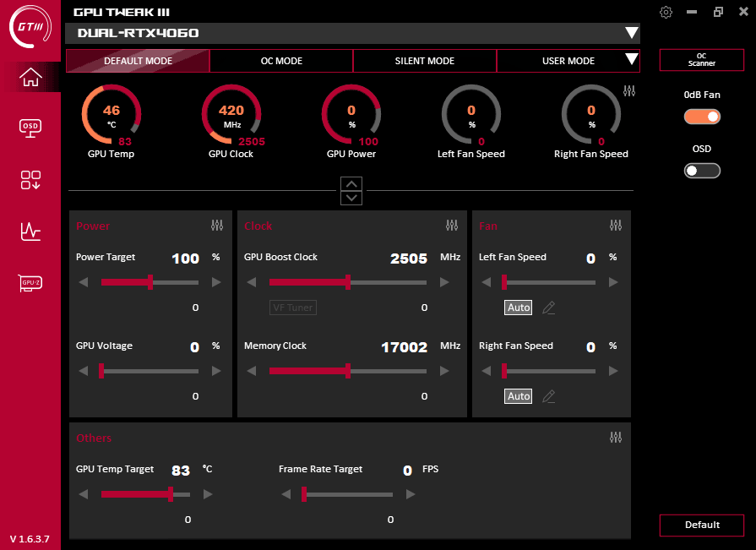Click Memory Clock value 17002

(405, 347)
